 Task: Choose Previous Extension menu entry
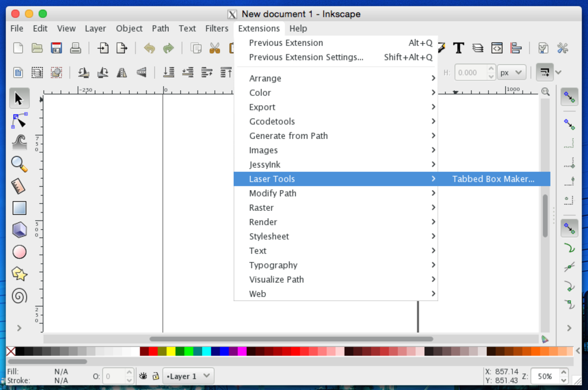click(335, 43)
